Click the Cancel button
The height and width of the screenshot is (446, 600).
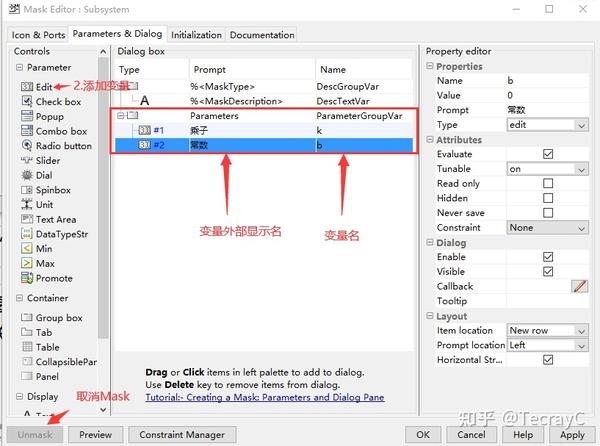pyautogui.click(x=471, y=435)
